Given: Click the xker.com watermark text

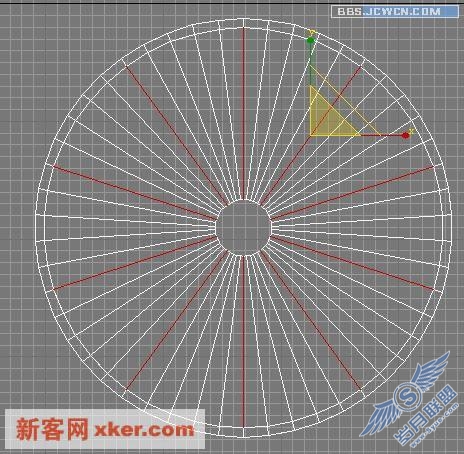Looking at the screenshot, I should (x=144, y=430).
